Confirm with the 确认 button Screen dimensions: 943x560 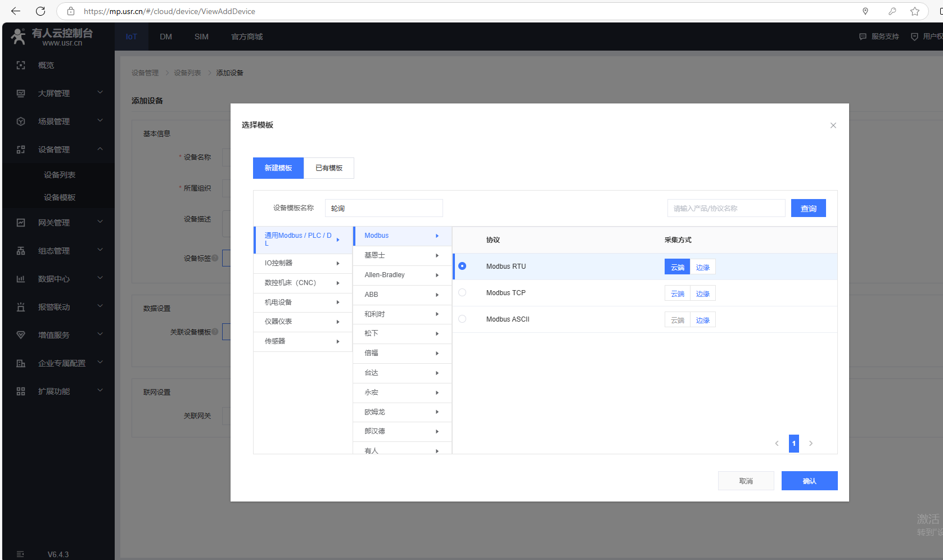(x=809, y=481)
